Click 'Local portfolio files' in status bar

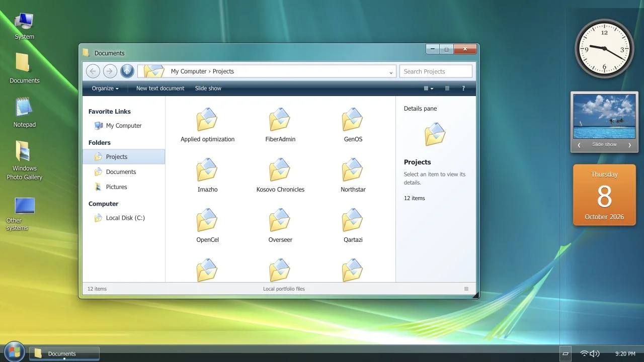coord(284,289)
